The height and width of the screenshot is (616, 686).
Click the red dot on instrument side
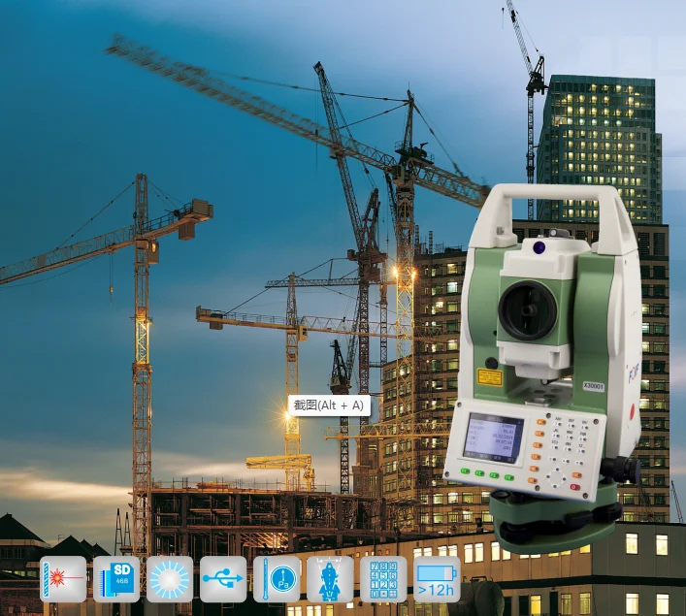(x=632, y=410)
